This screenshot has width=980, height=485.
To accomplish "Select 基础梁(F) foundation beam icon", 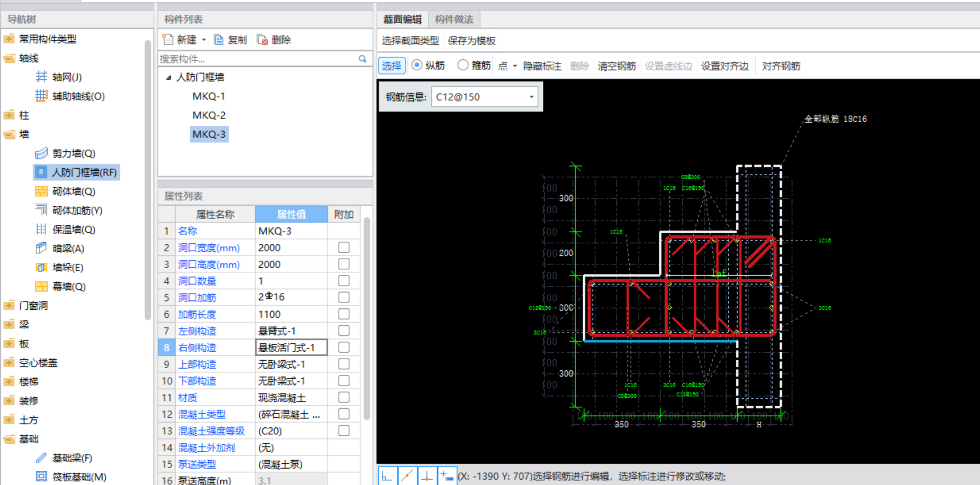I will 41,458.
